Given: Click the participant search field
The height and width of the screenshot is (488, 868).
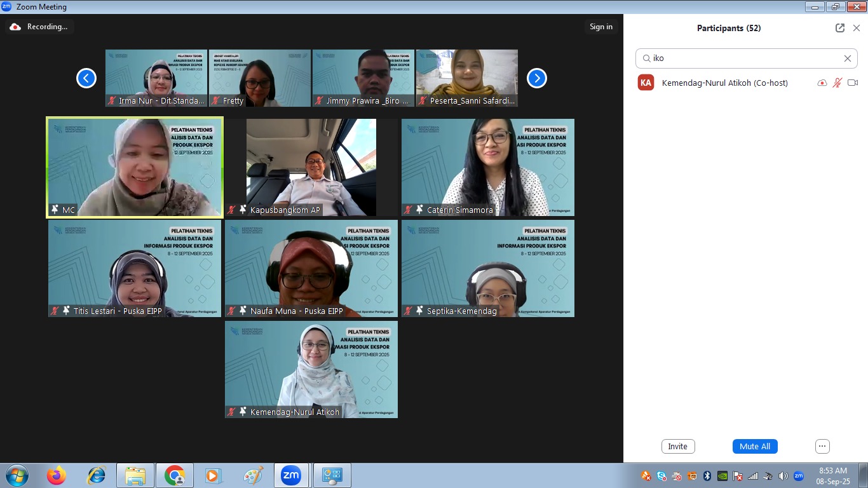Looking at the screenshot, I should pyautogui.click(x=743, y=58).
